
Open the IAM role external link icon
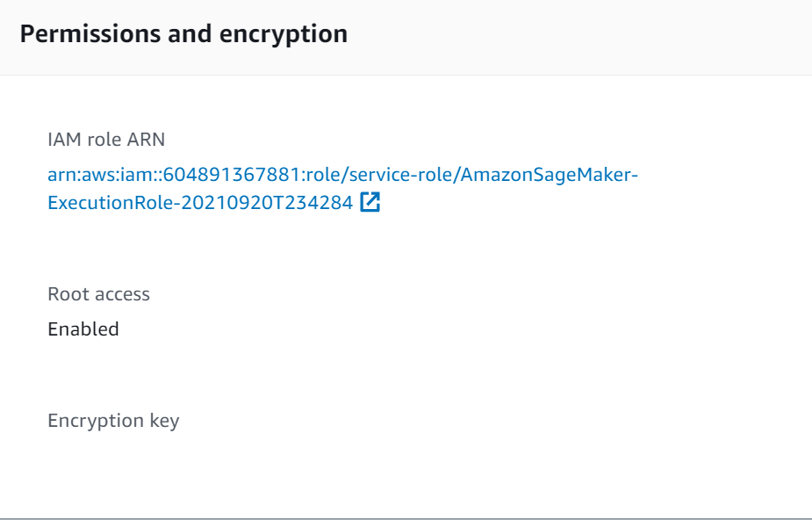(370, 203)
